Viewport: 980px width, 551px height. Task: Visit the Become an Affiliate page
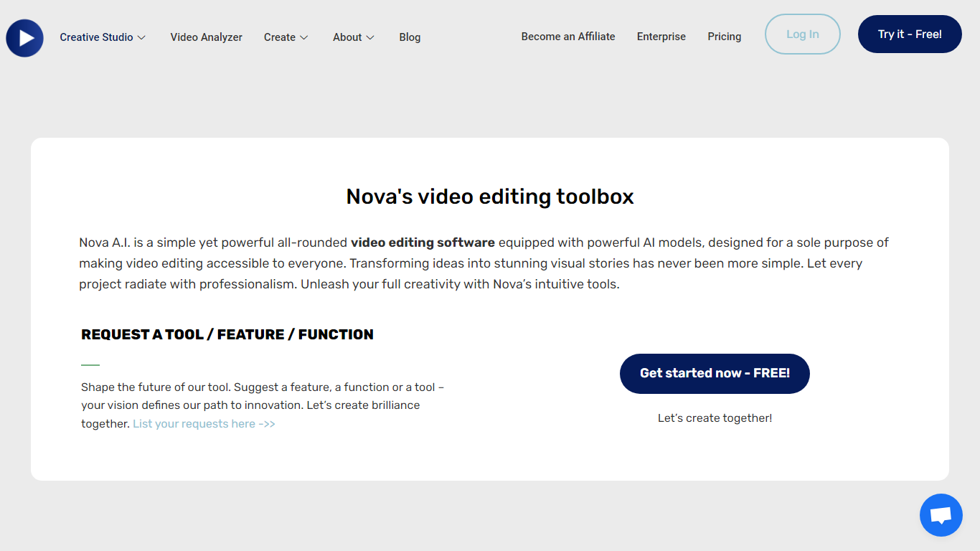pyautogui.click(x=568, y=37)
